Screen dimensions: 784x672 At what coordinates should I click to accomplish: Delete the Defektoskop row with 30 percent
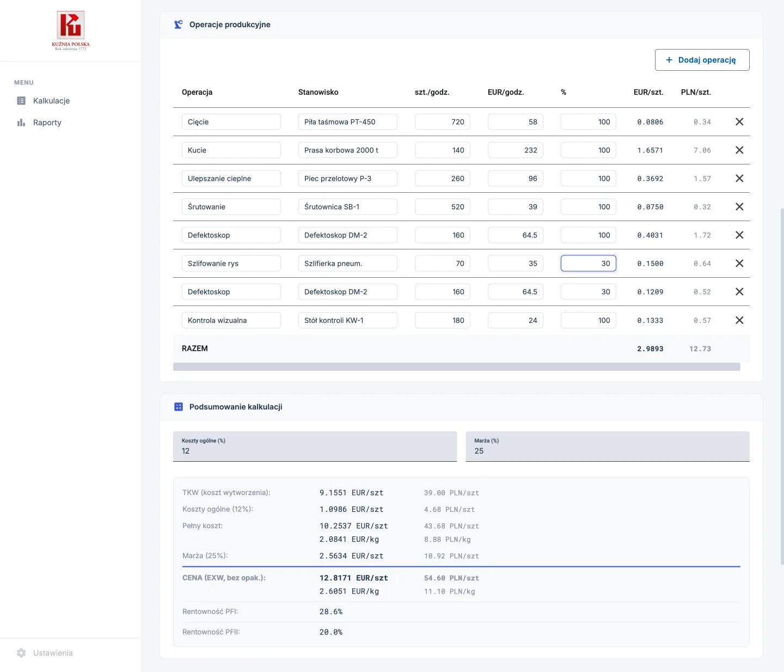739,292
